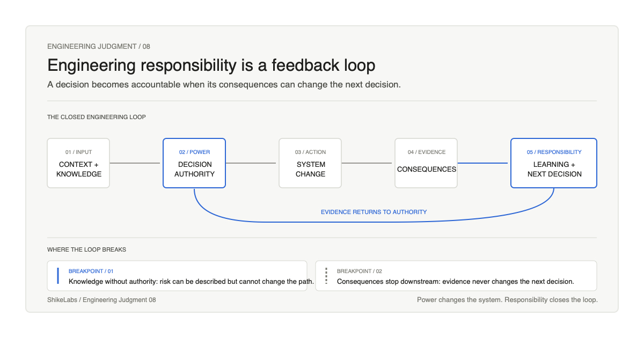Click 'Consequences stop downstream' sentence
Screen dimensions: 644x338
coord(456,281)
